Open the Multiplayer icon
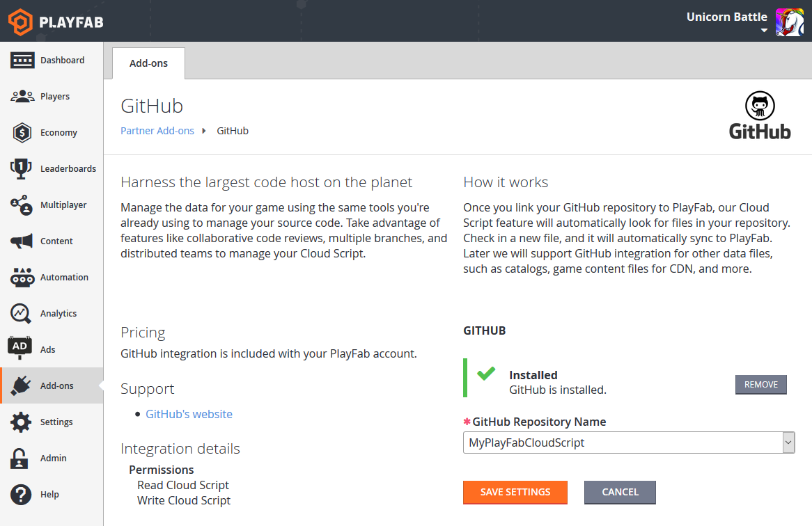Screen dimensions: 812x526 (x=21, y=205)
